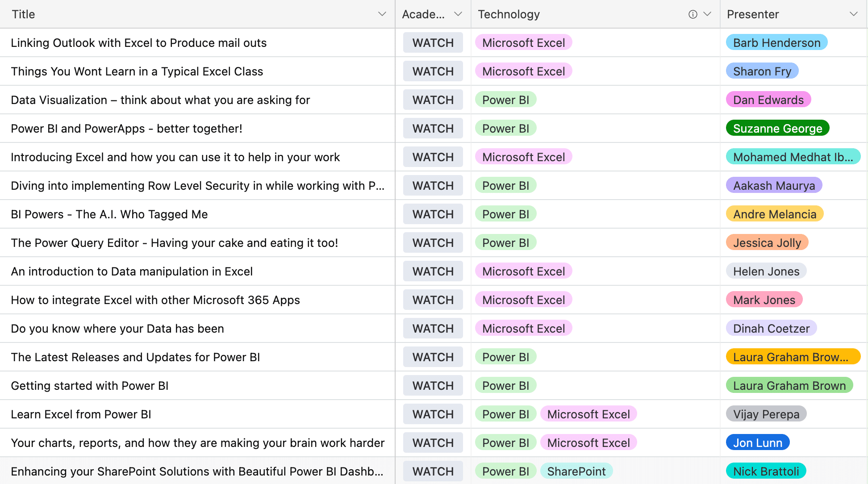Click the 'SharePoint' technology tag on the last row
The image size is (868, 484).
pyautogui.click(x=576, y=471)
